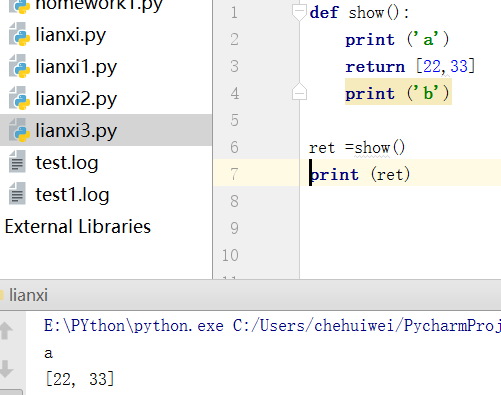Image resolution: width=501 pixels, height=395 pixels.
Task: Open External Libraries node
Action: click(x=78, y=227)
